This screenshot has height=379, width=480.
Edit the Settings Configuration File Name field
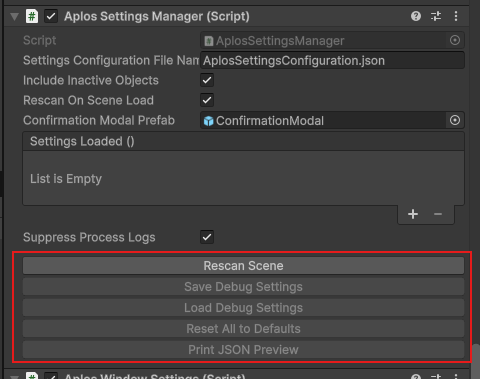coord(332,60)
